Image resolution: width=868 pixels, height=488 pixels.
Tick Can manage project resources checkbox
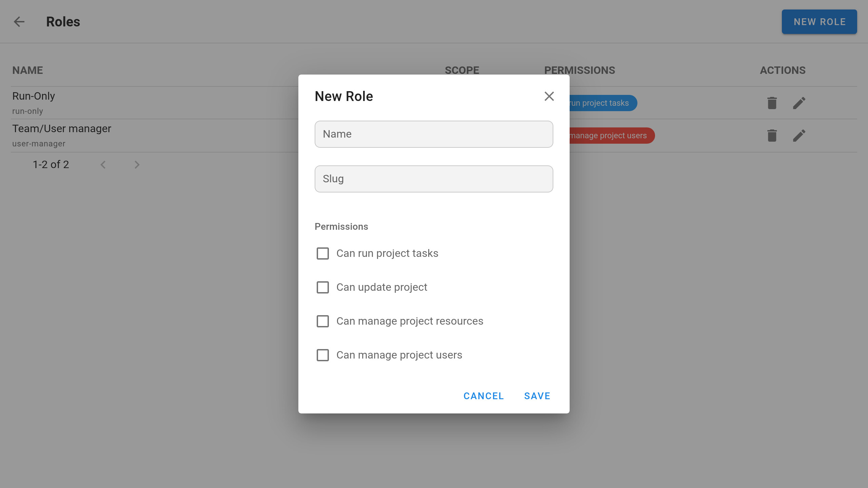point(322,321)
